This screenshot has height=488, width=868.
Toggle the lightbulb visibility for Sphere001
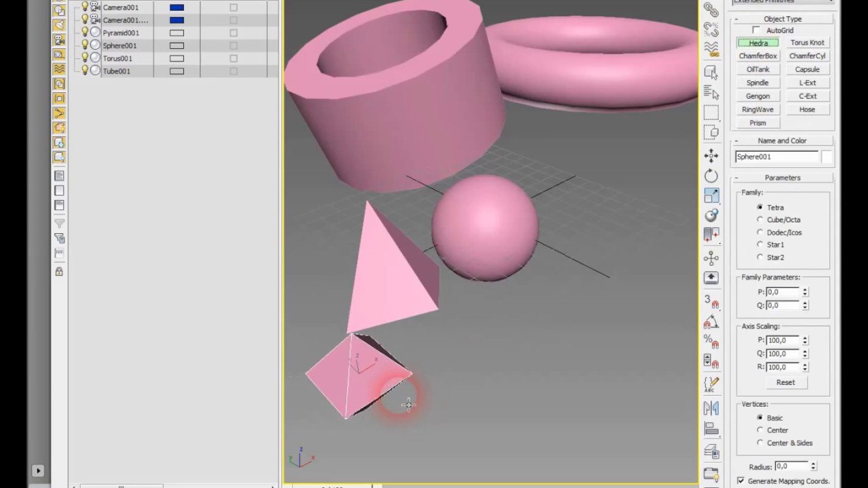(x=85, y=45)
